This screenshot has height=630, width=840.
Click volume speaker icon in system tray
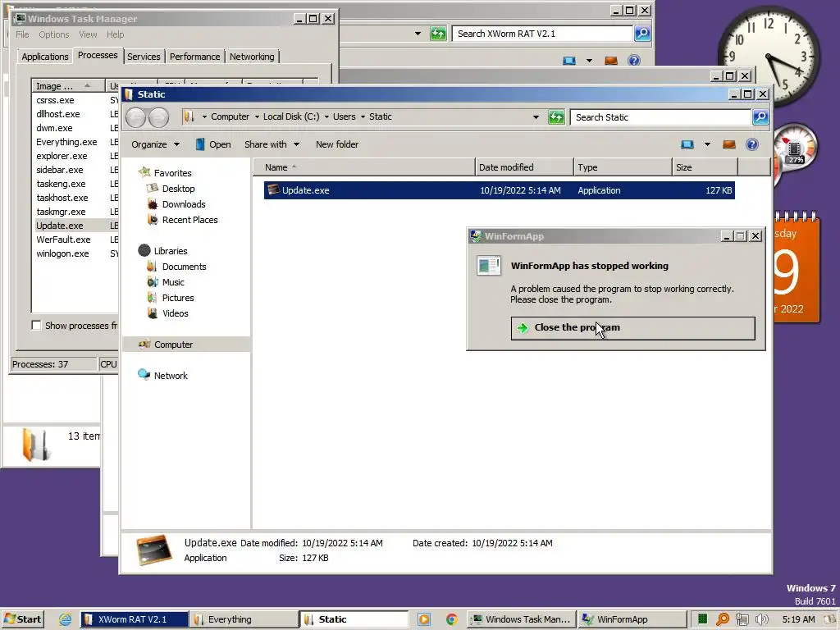[761, 619]
